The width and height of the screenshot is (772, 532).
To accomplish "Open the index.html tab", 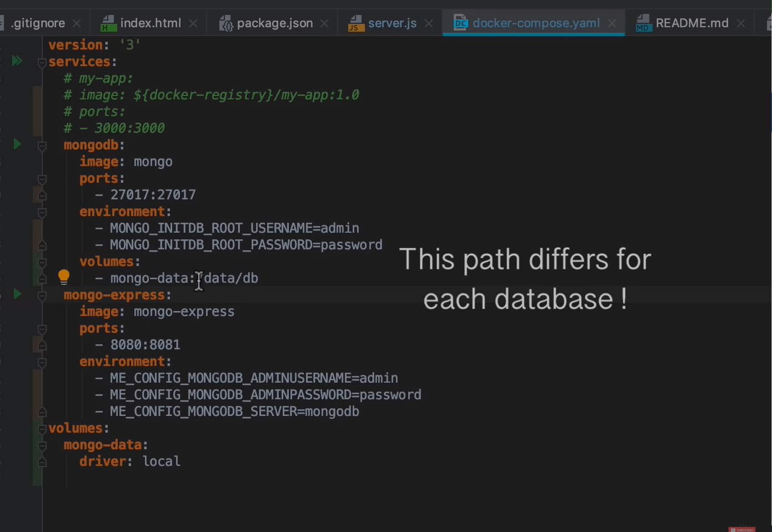I will click(x=151, y=23).
